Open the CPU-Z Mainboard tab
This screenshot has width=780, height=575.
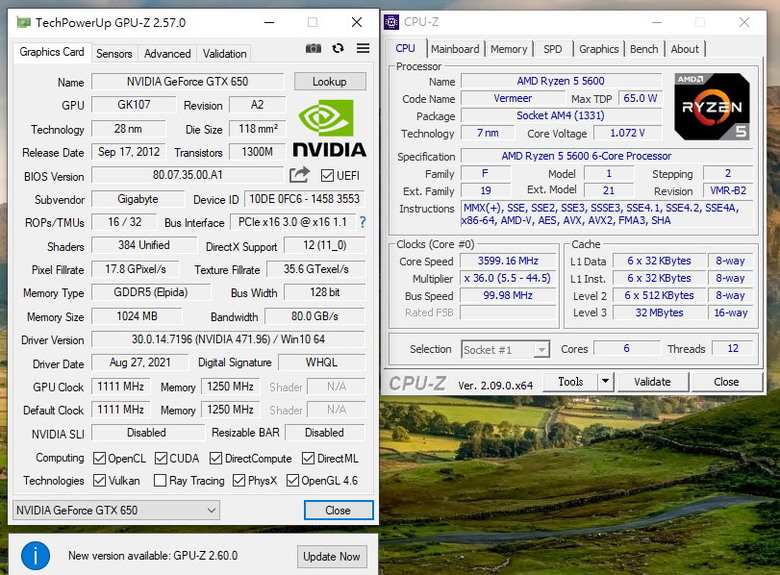[455, 49]
